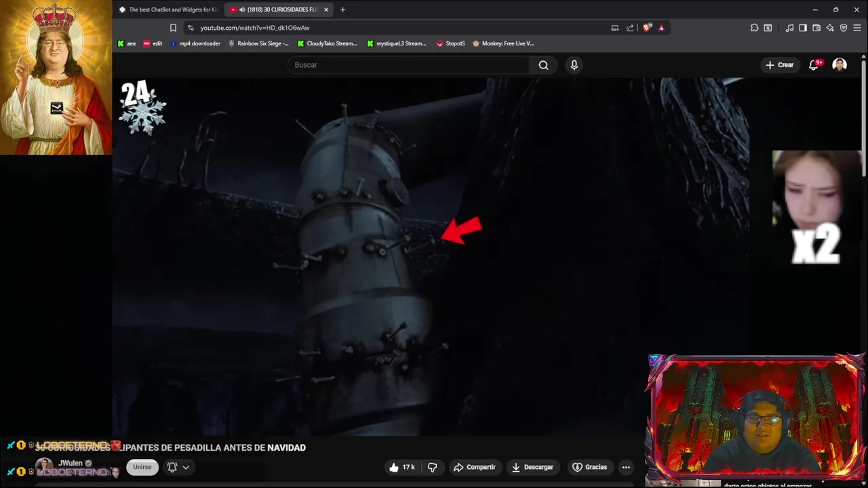Open the aea bookmark
Viewport: 868px width, 488px height.
[x=127, y=43]
